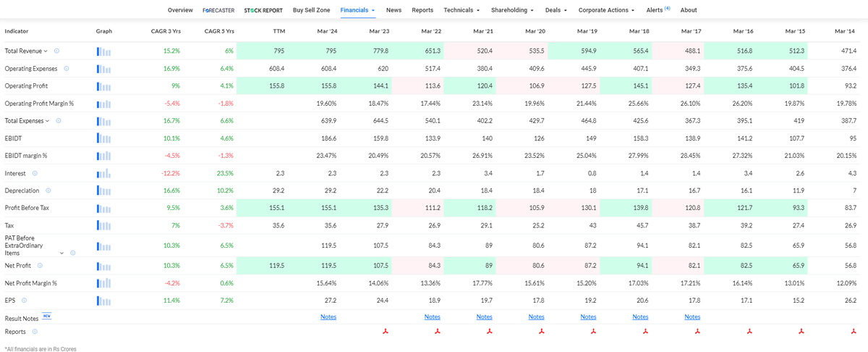Open the Net Profit Margin % bar graph

tap(103, 283)
